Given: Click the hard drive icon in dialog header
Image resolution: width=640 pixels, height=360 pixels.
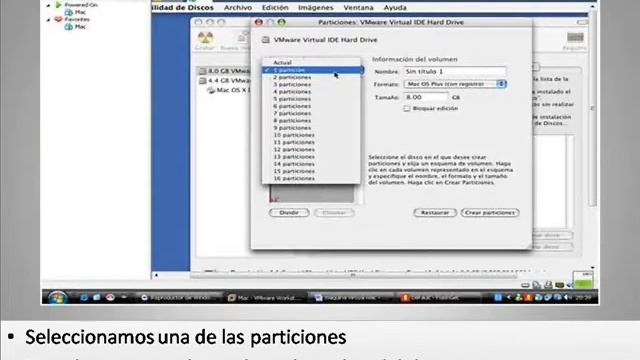Looking at the screenshot, I should (266, 40).
